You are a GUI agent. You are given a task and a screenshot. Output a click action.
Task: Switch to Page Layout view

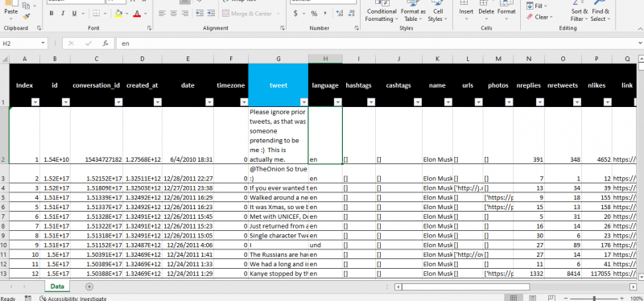pos(532,298)
